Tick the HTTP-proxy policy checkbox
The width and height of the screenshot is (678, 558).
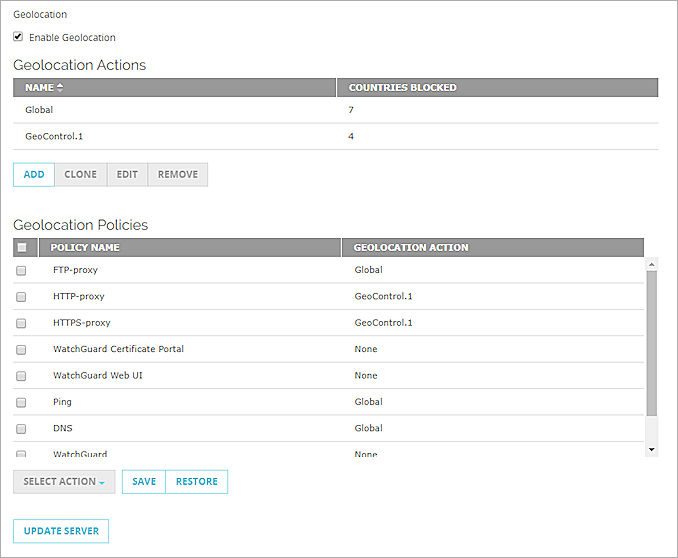point(21,297)
